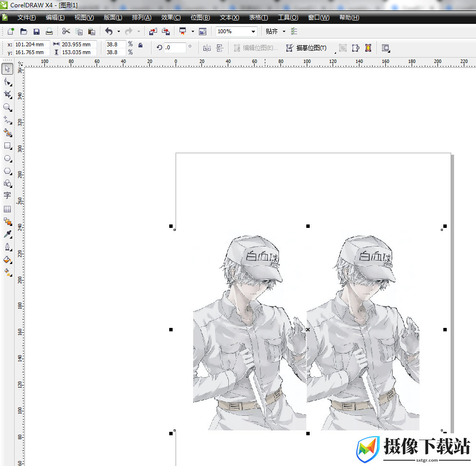Click the object height field 153.035 mm
This screenshot has height=466, width=476.
79,52
